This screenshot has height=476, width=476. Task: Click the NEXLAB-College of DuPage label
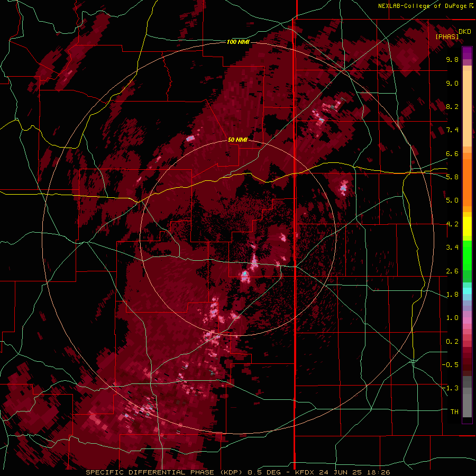point(426,6)
